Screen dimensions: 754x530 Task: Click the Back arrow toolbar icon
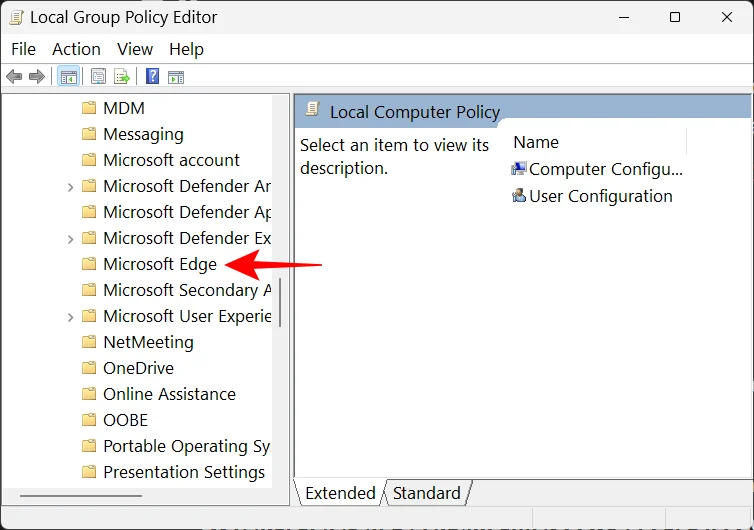[x=14, y=76]
